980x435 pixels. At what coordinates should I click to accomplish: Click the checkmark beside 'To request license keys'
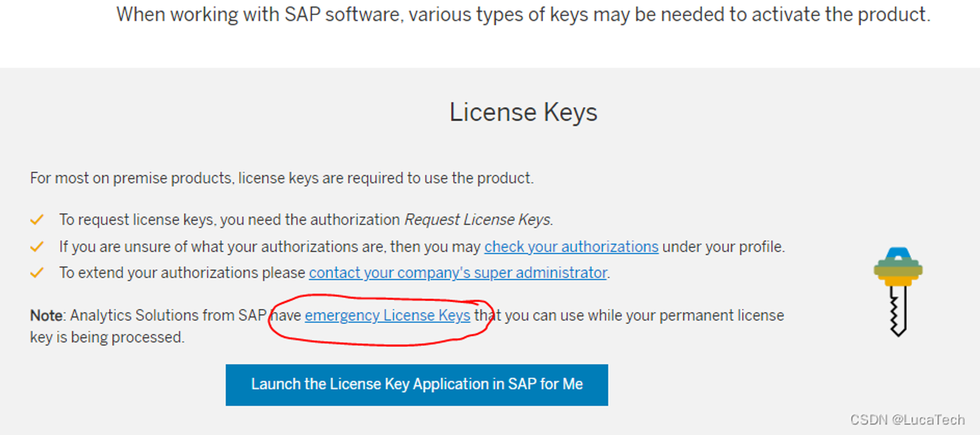tap(37, 220)
